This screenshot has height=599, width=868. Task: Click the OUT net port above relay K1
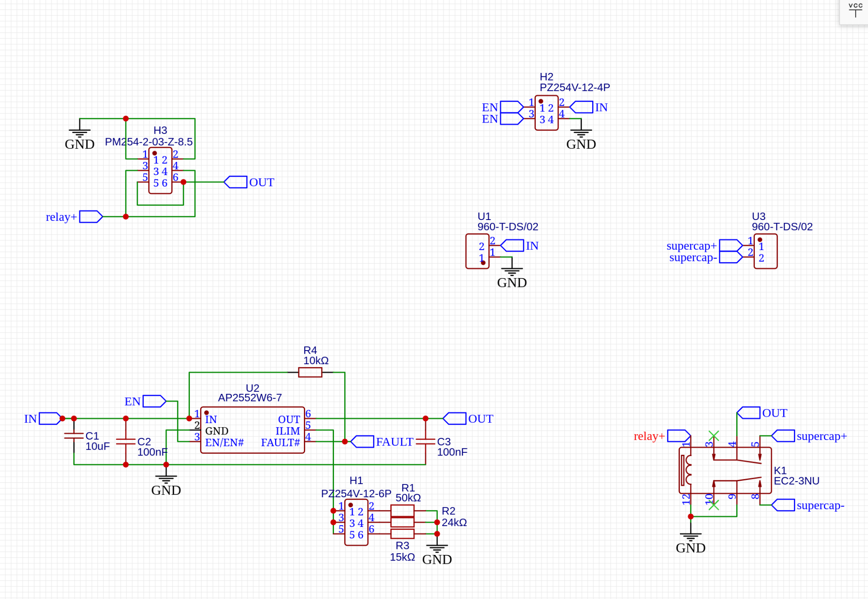(748, 413)
